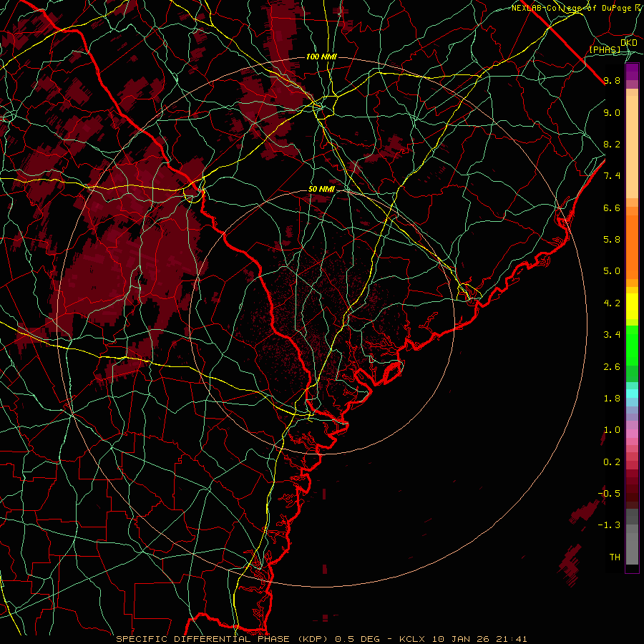The width and height of the screenshot is (644, 644).
Task: Click the 6.6 value on color scale
Action: (x=612, y=208)
